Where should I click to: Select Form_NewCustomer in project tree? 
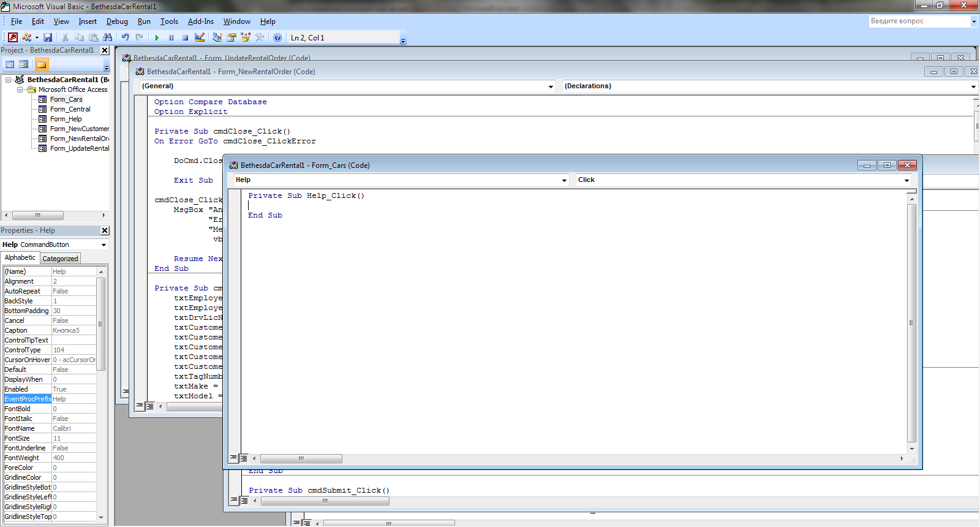pyautogui.click(x=79, y=129)
